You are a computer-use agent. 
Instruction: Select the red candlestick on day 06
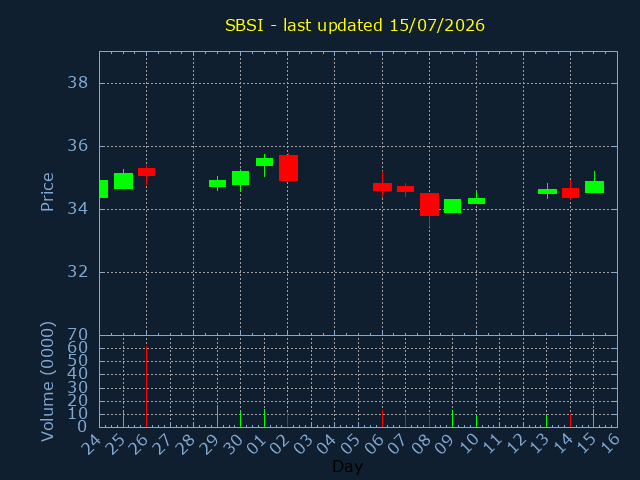coord(382,186)
